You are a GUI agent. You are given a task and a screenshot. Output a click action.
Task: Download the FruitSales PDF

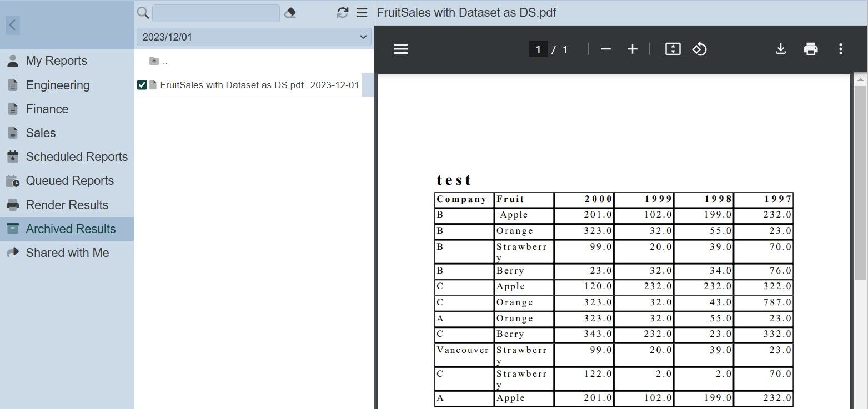point(781,49)
